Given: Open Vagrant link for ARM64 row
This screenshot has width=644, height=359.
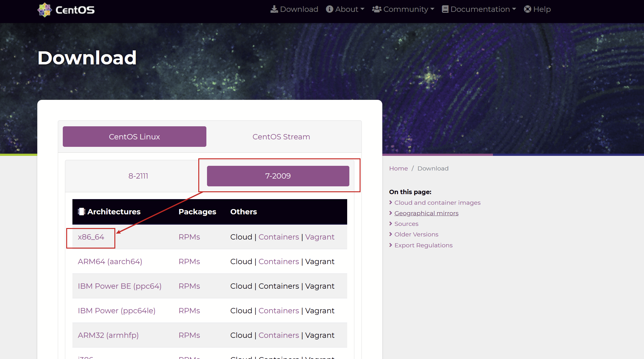Looking at the screenshot, I should (320, 261).
